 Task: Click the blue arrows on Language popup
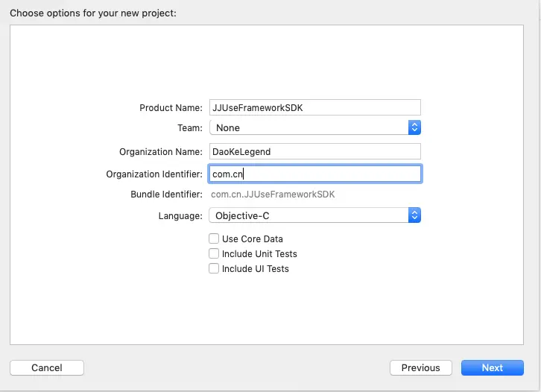click(x=415, y=215)
